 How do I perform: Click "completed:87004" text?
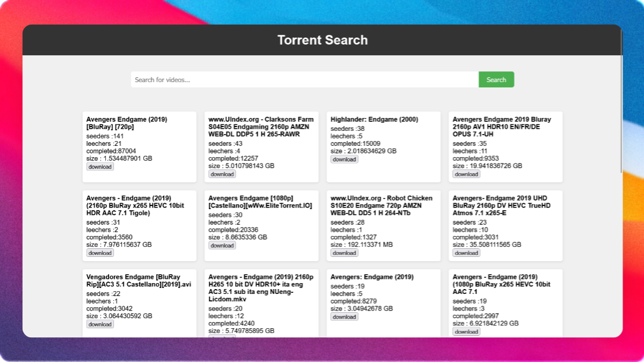pyautogui.click(x=111, y=151)
